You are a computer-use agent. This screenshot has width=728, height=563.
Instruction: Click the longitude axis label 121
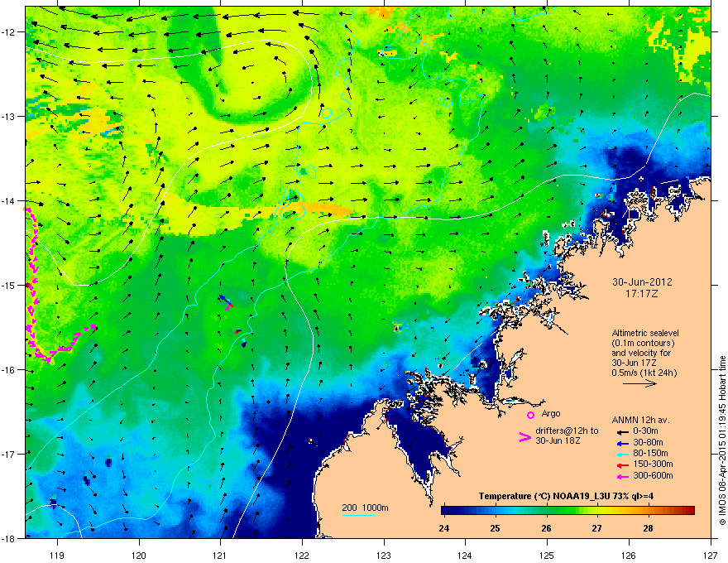click(x=219, y=555)
